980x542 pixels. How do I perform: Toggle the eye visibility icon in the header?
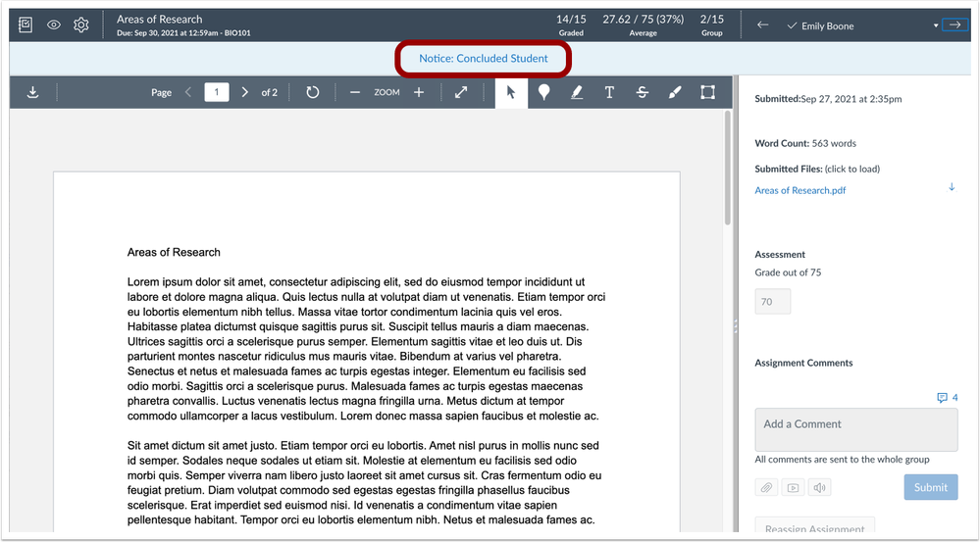(x=54, y=25)
